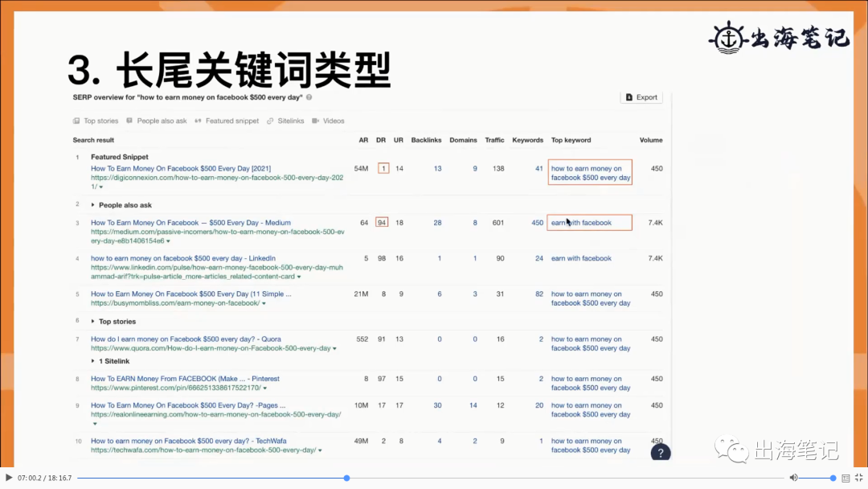This screenshot has height=489, width=868.
Task: Click the Export button
Action: [641, 97]
